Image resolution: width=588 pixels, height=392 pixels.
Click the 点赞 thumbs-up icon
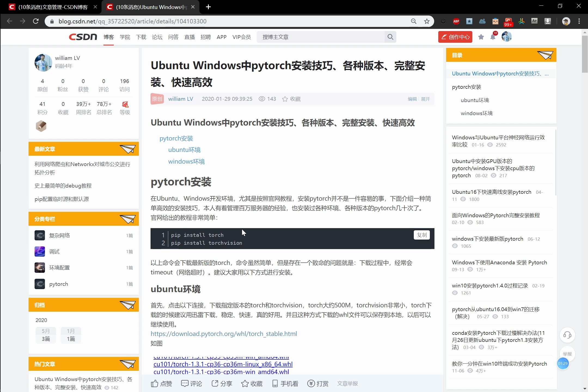click(x=155, y=384)
